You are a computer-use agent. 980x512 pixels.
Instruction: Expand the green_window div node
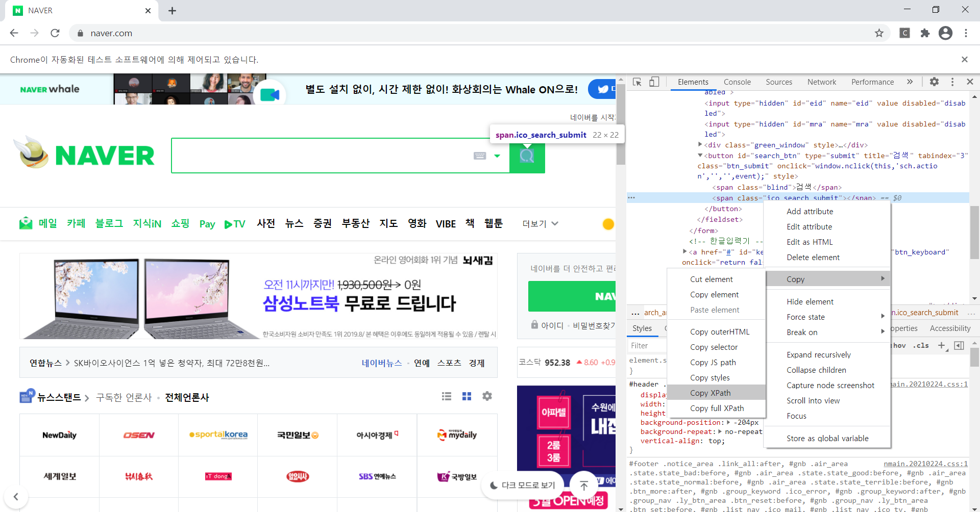click(700, 145)
